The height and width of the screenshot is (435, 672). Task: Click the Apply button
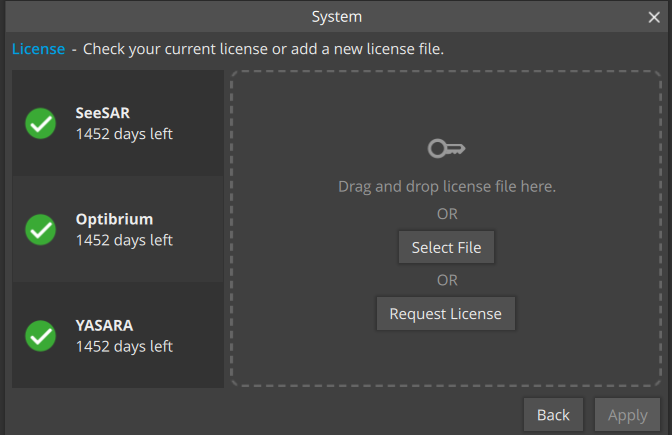[x=628, y=415]
